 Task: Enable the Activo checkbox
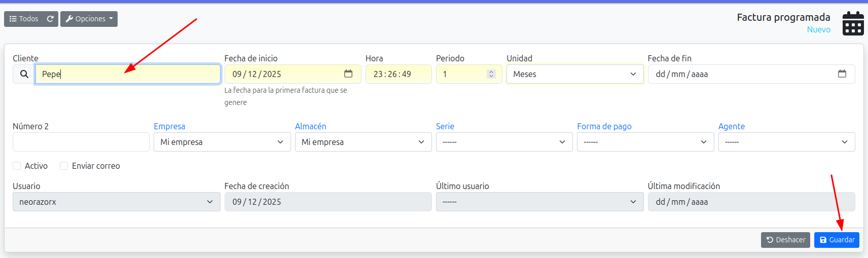(x=17, y=166)
